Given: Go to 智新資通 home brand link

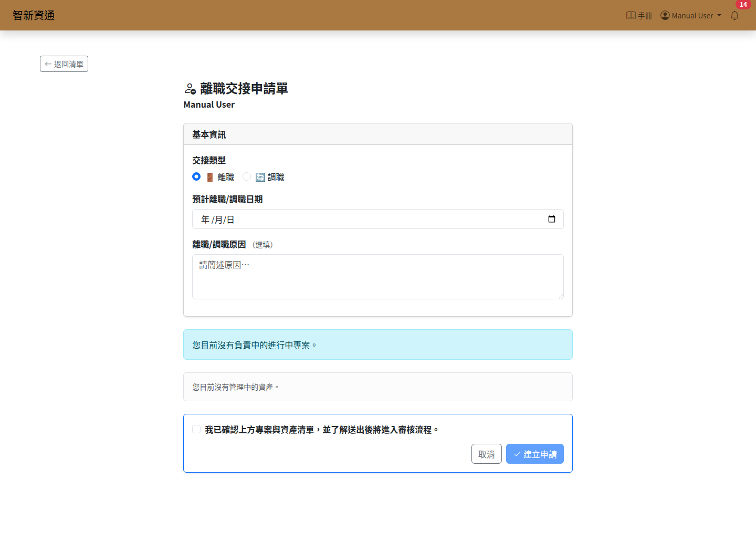Looking at the screenshot, I should click(x=34, y=15).
